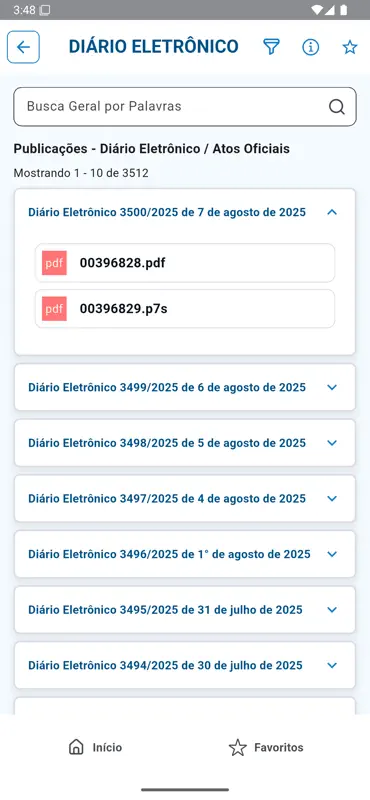This screenshot has width=370, height=800.
Task: Click the pdf icon beside 00396829.p7s
Action: click(54, 309)
